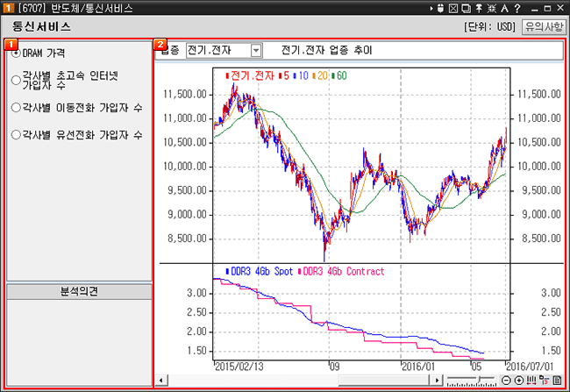The height and width of the screenshot is (392, 570).
Task: Click the 10-day moving average legend
Action: [x=301, y=76]
